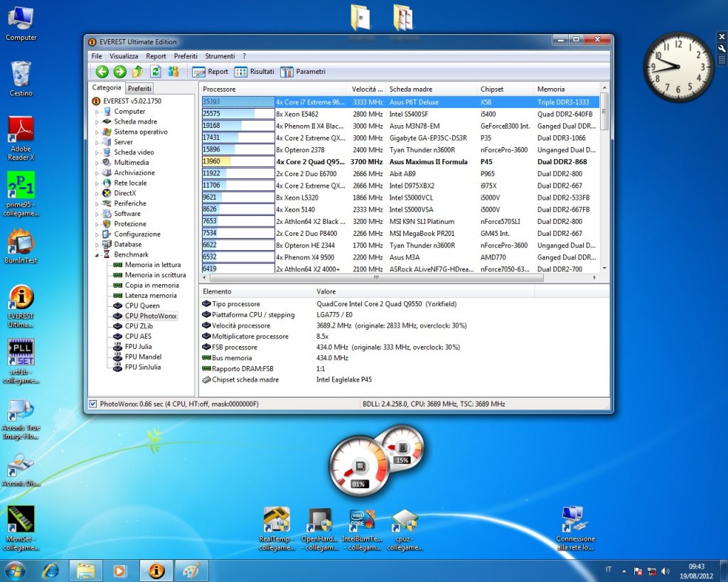
Task: Sort results by Chipset column header
Action: tap(505, 89)
